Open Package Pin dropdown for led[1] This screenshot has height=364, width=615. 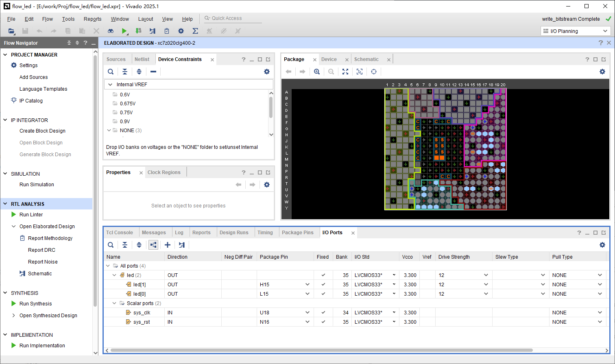coord(307,285)
